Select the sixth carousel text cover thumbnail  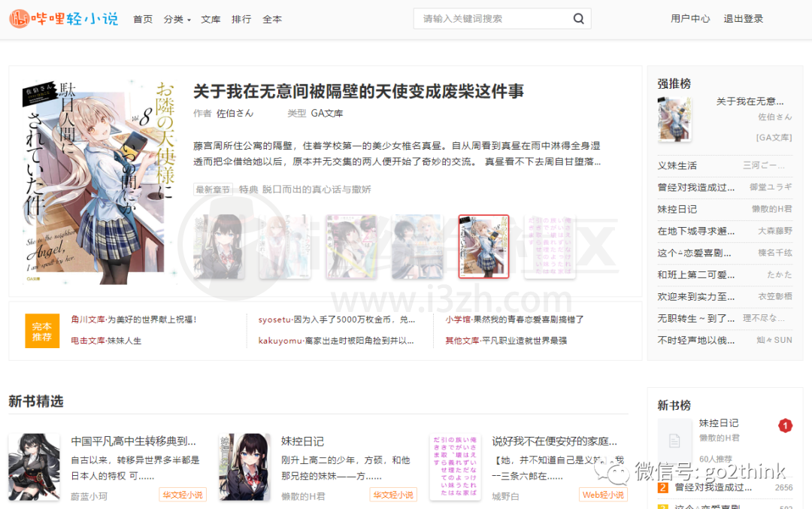[550, 247]
